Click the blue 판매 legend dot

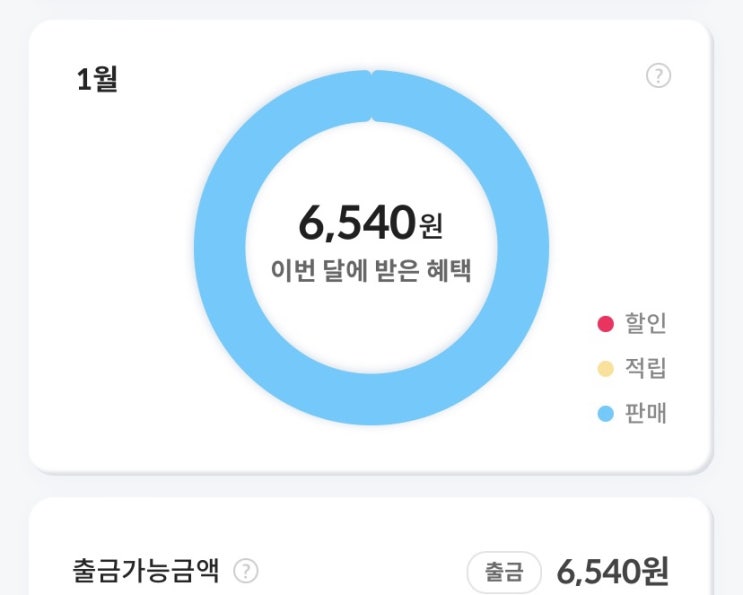(x=605, y=414)
